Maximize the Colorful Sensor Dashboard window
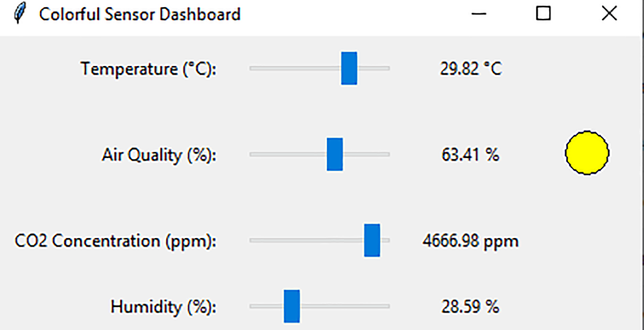 (x=543, y=14)
